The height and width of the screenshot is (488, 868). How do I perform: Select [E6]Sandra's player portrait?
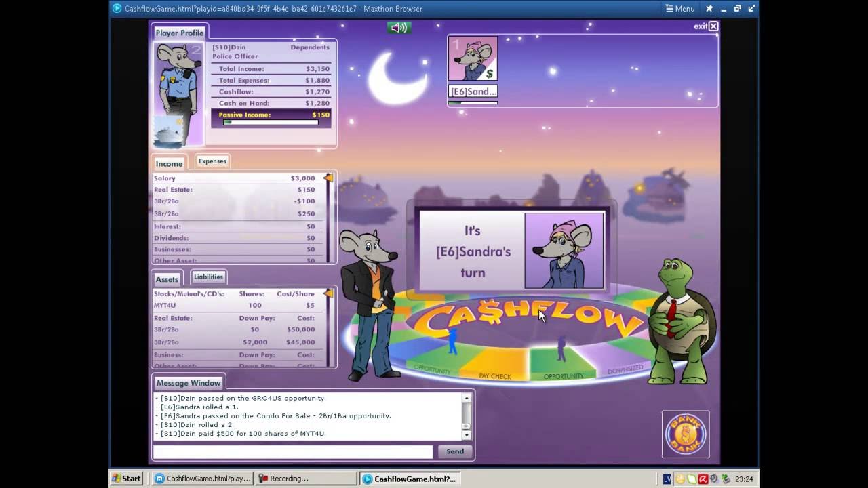tap(473, 59)
